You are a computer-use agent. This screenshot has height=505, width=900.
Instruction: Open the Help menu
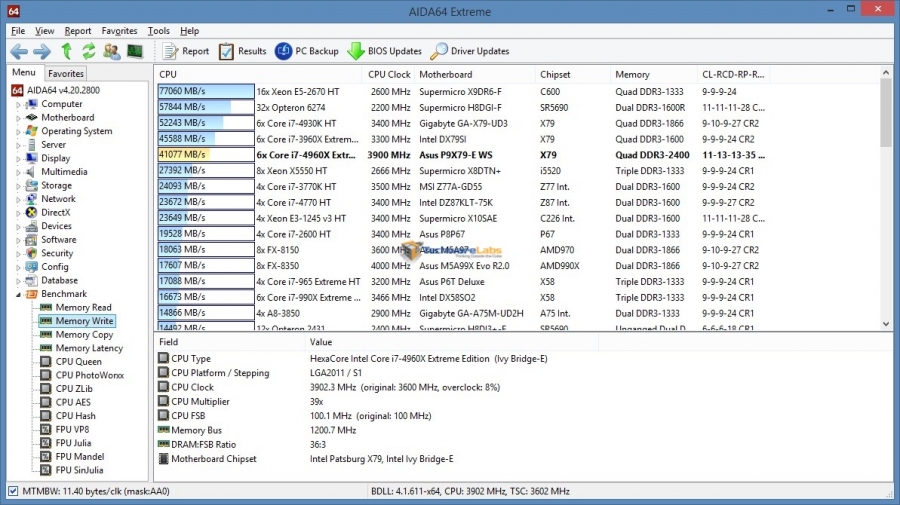(189, 31)
